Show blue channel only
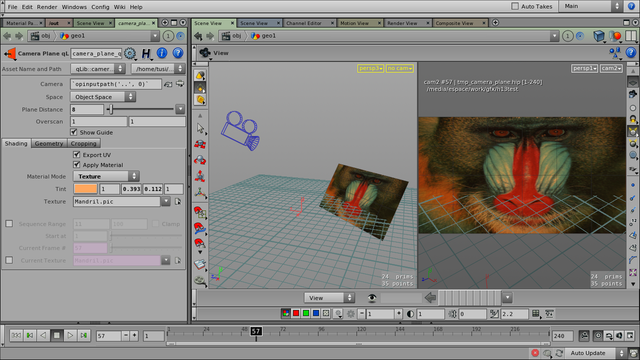 pyautogui.click(x=316, y=313)
